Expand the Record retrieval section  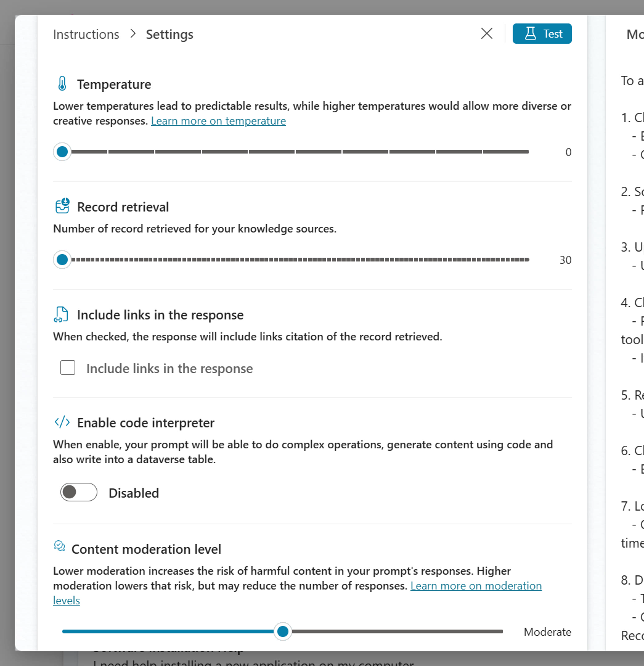(123, 207)
